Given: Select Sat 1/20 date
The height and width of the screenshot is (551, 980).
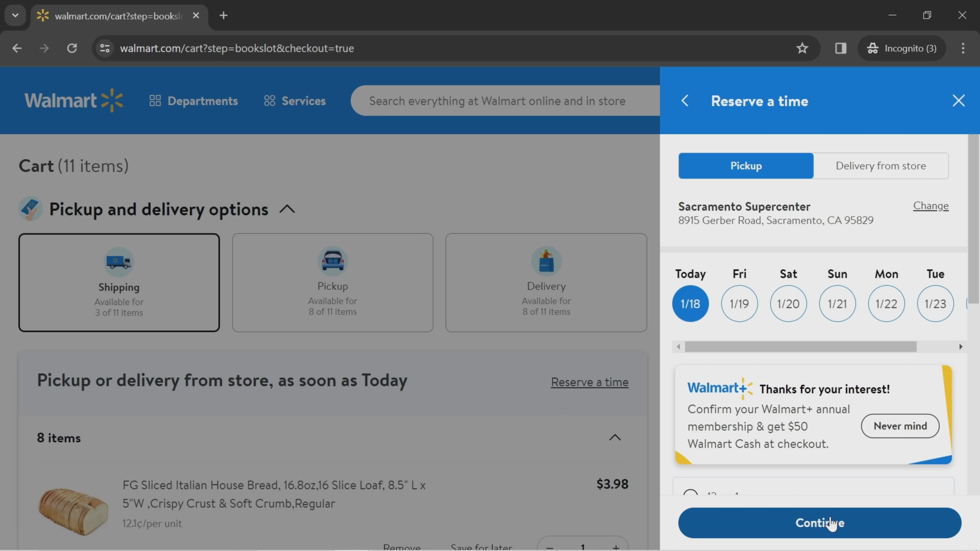Looking at the screenshot, I should pos(788,304).
